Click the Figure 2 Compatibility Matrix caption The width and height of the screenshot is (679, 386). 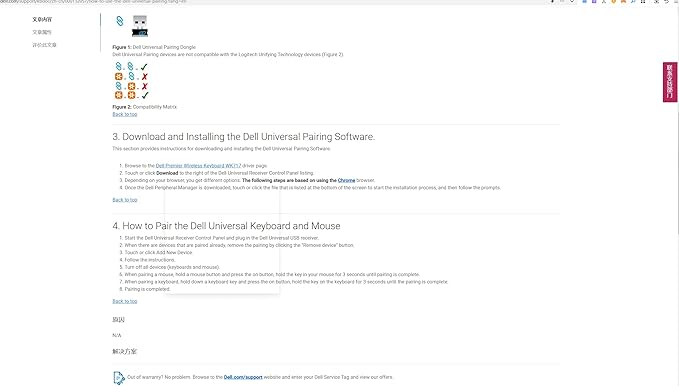(145, 107)
